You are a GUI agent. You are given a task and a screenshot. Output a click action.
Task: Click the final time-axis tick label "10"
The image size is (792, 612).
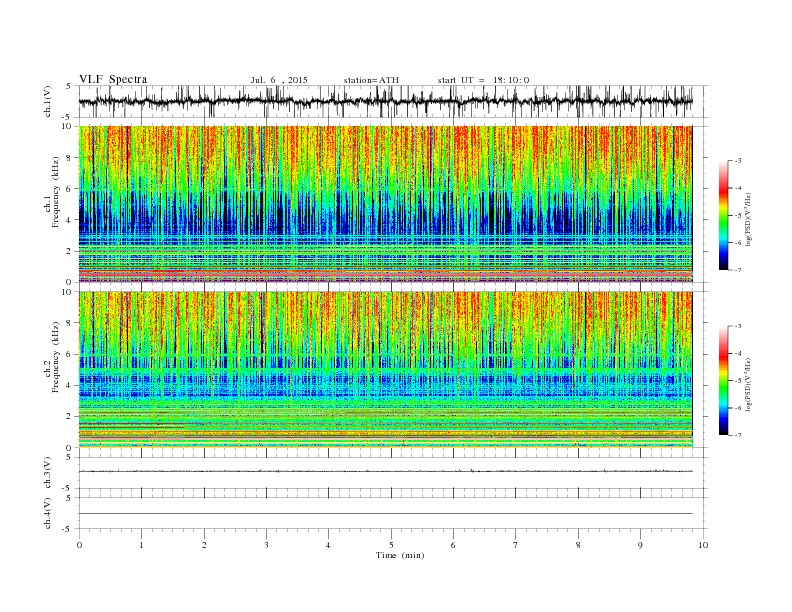703,545
